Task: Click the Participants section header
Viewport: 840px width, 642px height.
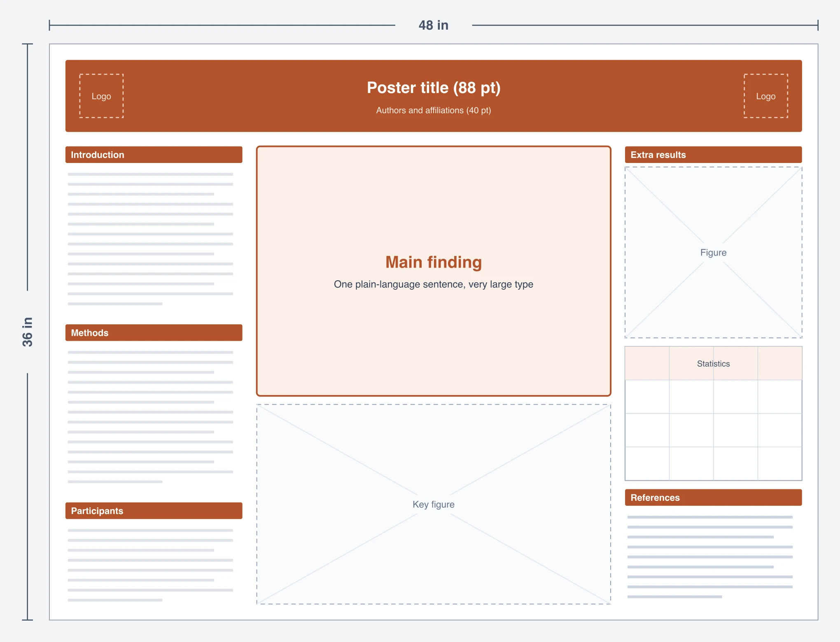Action: [154, 511]
